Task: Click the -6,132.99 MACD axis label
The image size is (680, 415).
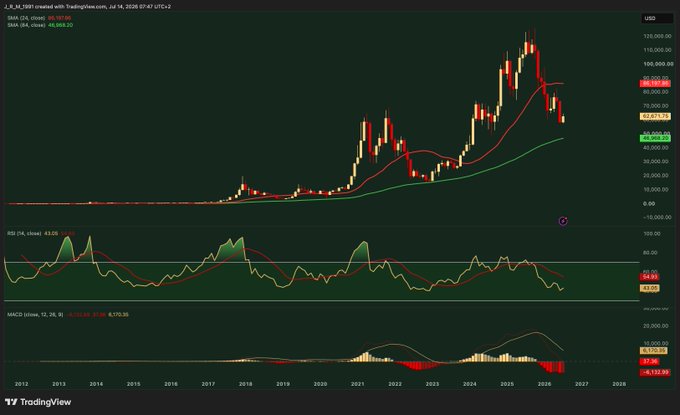Action: pos(655,372)
